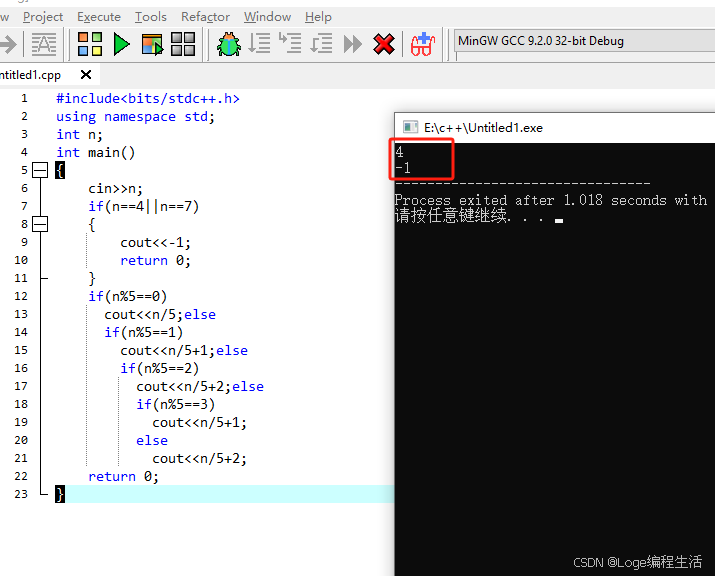The image size is (715, 576).
Task: Click the 'if(n%5==0)' line
Action: [x=128, y=296]
